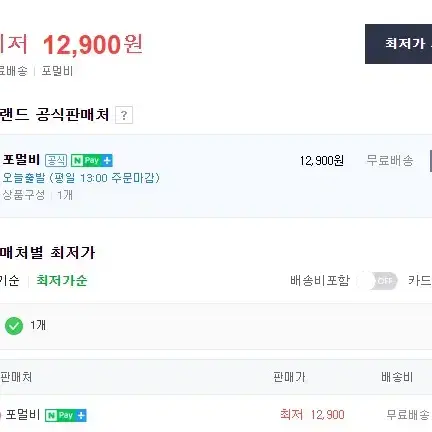Click the 최저 12,900 price in seller list
432x432 pixels.
pos(312,415)
